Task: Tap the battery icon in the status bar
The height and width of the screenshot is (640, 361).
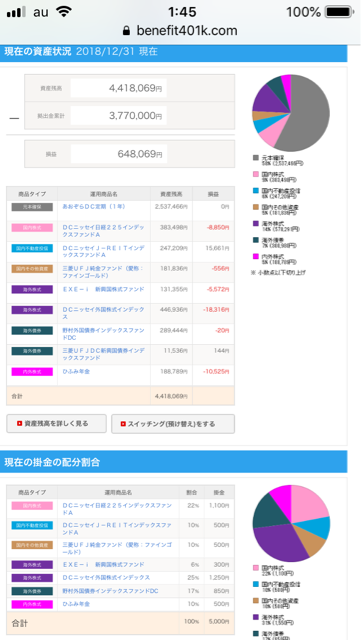Action: point(339,12)
